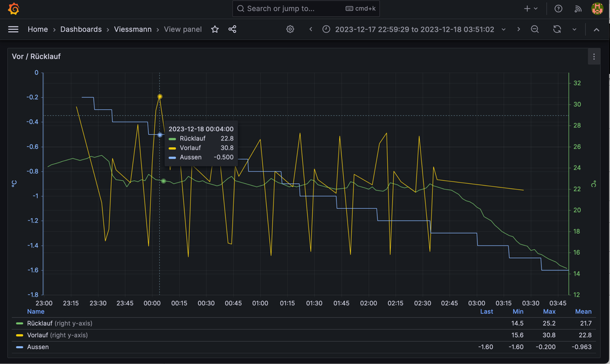
Task: Click the 03:45 x-axis time label
Action: pos(557,303)
